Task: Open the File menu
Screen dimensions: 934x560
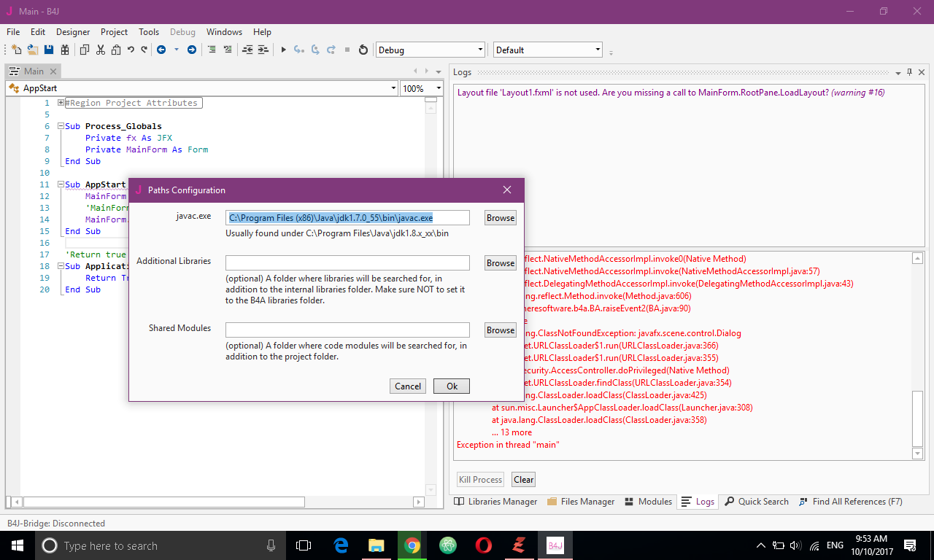Action: click(x=13, y=32)
